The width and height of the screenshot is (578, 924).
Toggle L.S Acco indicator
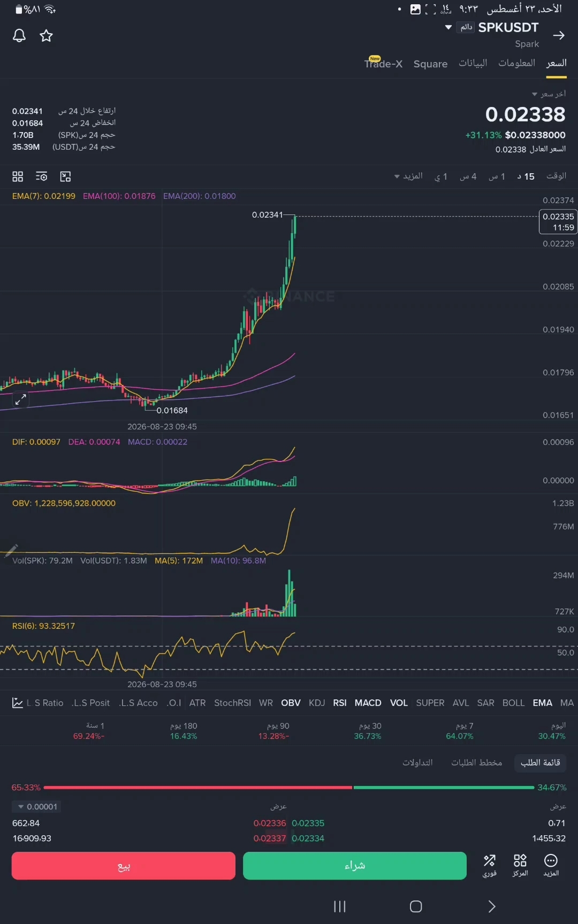138,703
